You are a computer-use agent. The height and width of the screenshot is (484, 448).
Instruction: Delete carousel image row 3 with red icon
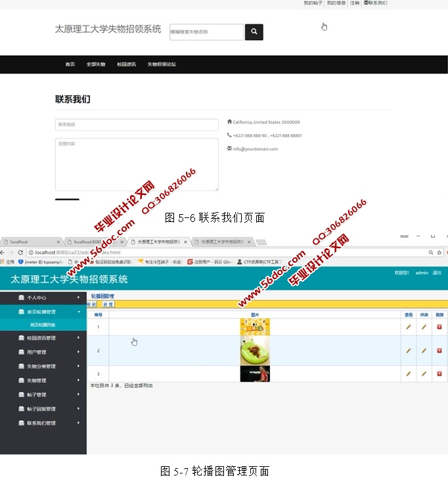(439, 374)
